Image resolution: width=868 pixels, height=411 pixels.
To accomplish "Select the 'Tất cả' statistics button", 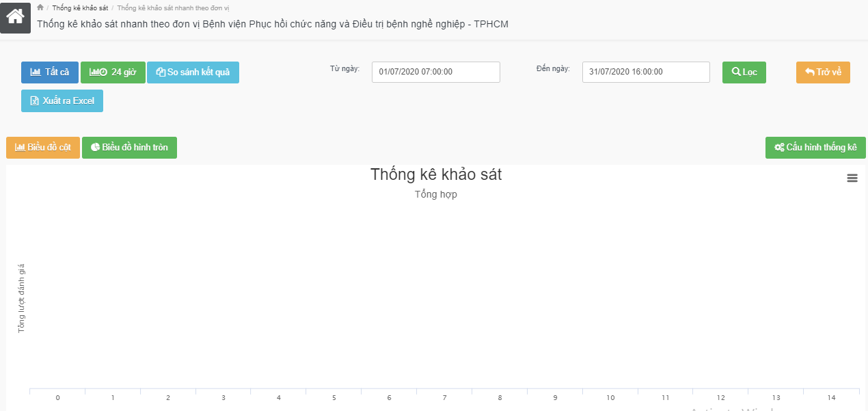I will tap(50, 72).
